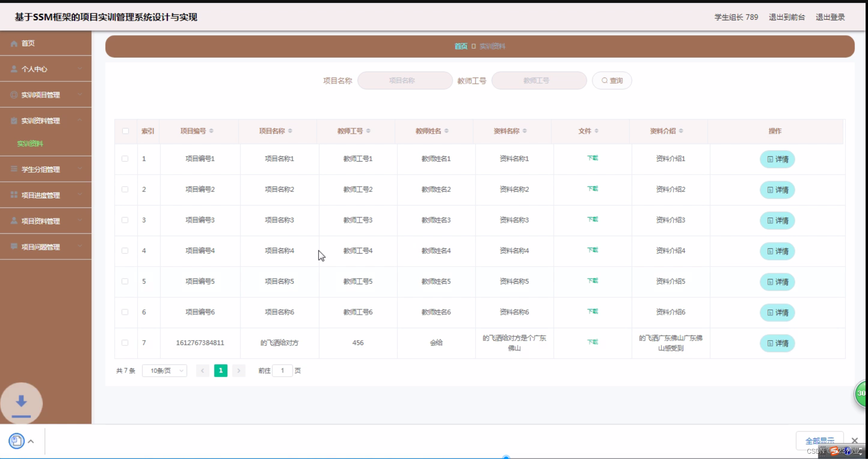Click the page jump input field

282,370
